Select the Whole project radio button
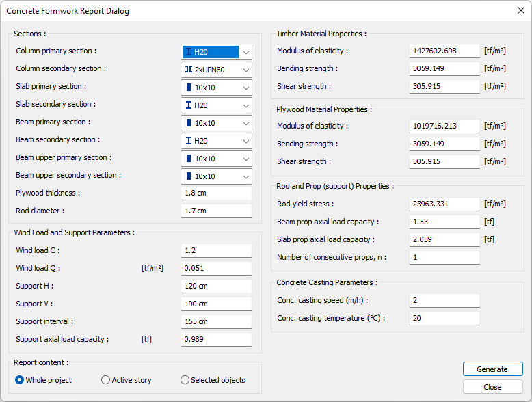The image size is (532, 402). 19,380
